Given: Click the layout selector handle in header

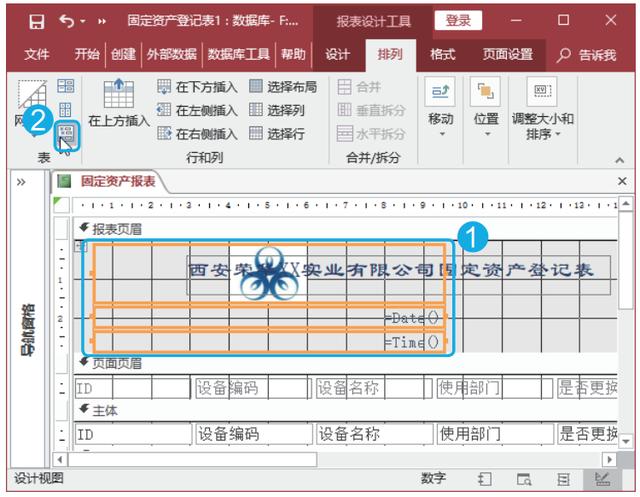Looking at the screenshot, I should click(x=80, y=246).
